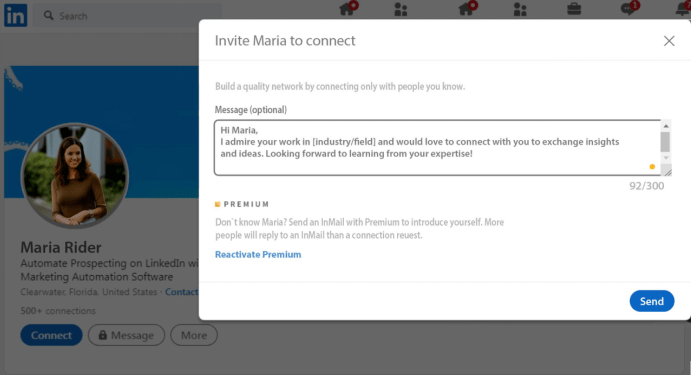Click the orange dot indicator in message box
The image size is (691, 375).
pos(652,167)
